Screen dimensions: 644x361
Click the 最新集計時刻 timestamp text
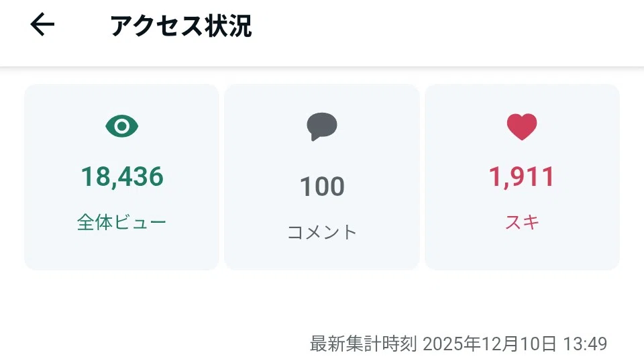tap(363, 344)
